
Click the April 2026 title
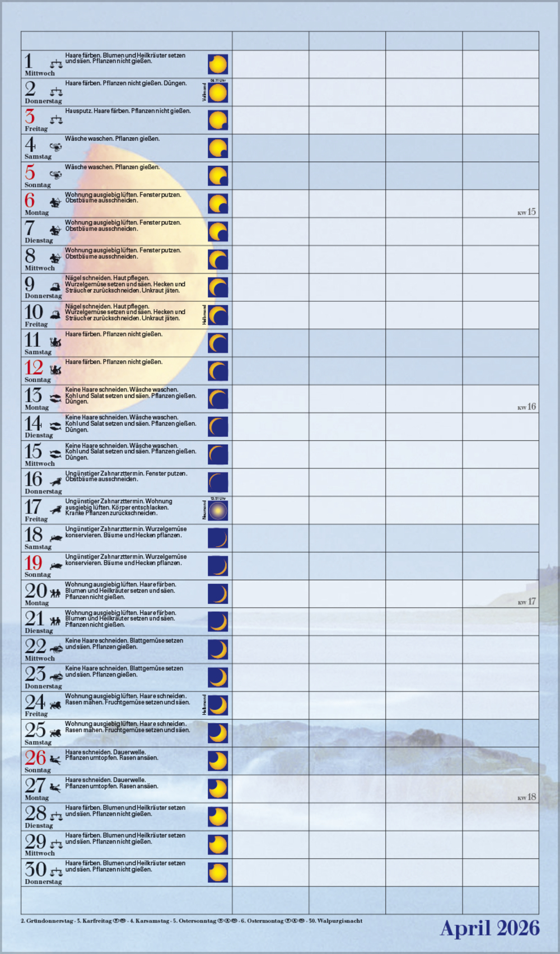point(489,928)
